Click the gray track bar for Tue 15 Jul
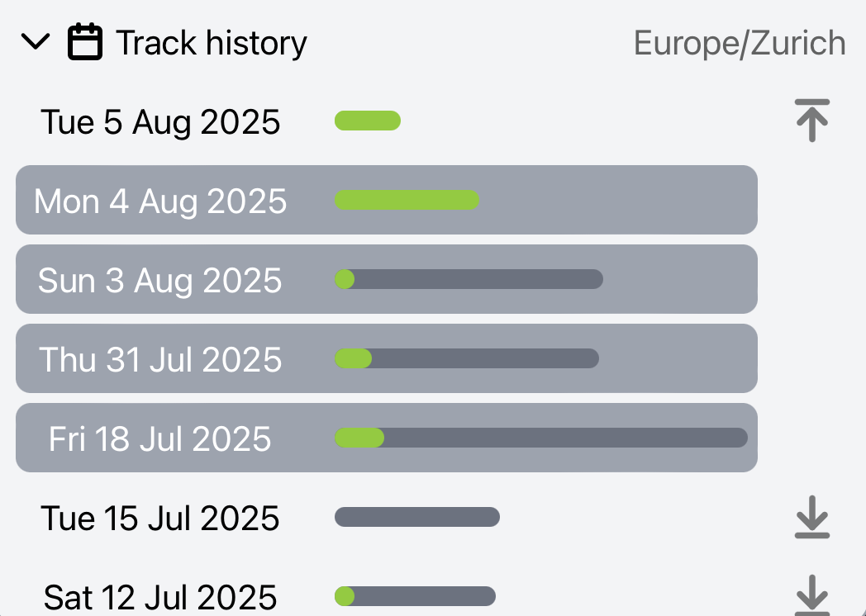The height and width of the screenshot is (616, 866). 417,517
